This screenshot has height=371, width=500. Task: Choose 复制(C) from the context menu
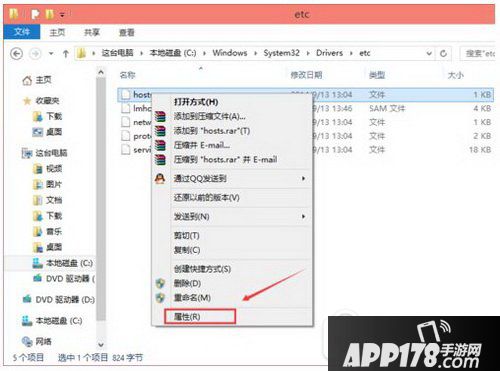click(x=187, y=250)
